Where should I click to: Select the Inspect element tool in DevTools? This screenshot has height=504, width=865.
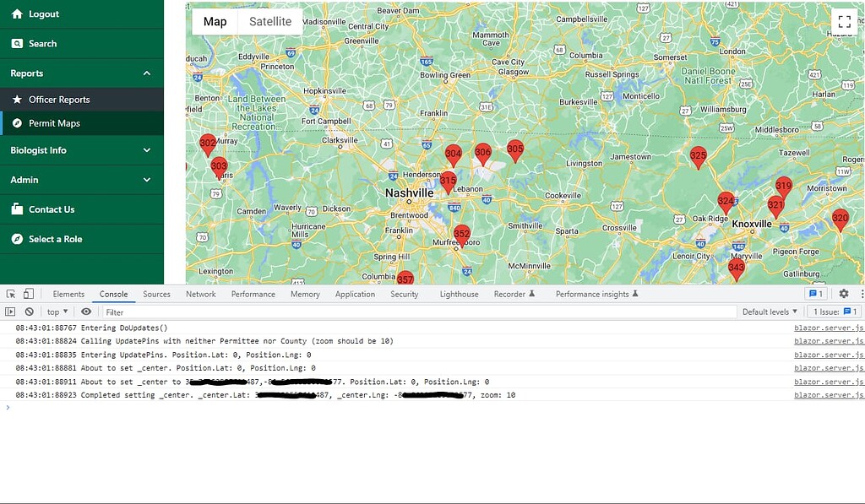pos(12,293)
